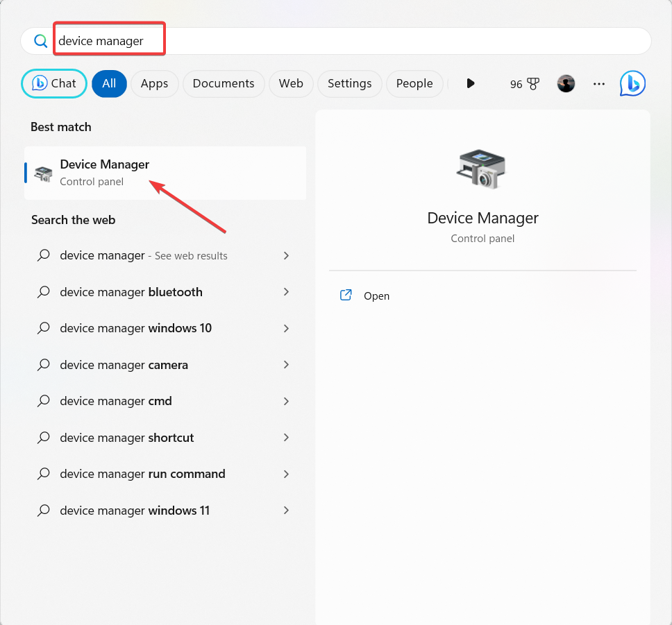Select 'device manager - See web results' suggestion
Screen dimensions: 672x625
coord(165,256)
